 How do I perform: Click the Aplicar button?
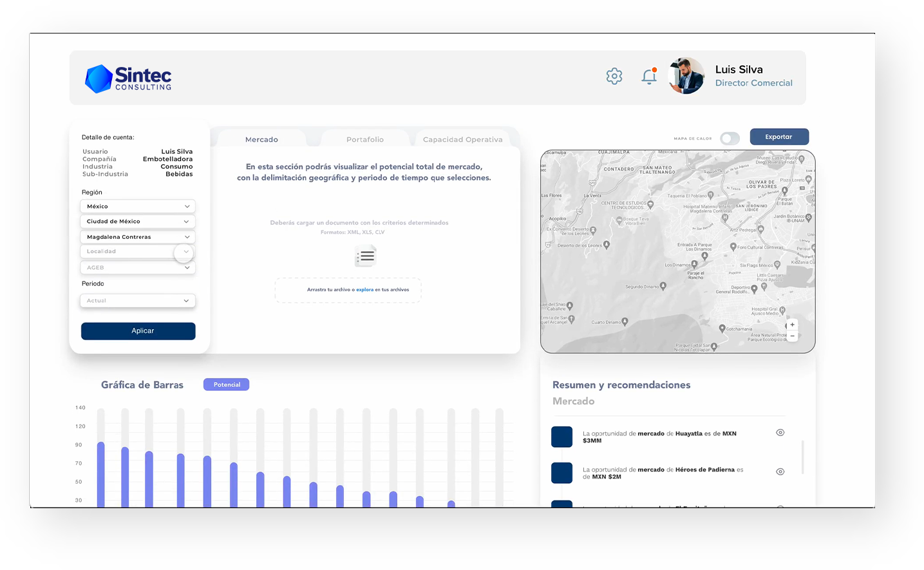138,331
